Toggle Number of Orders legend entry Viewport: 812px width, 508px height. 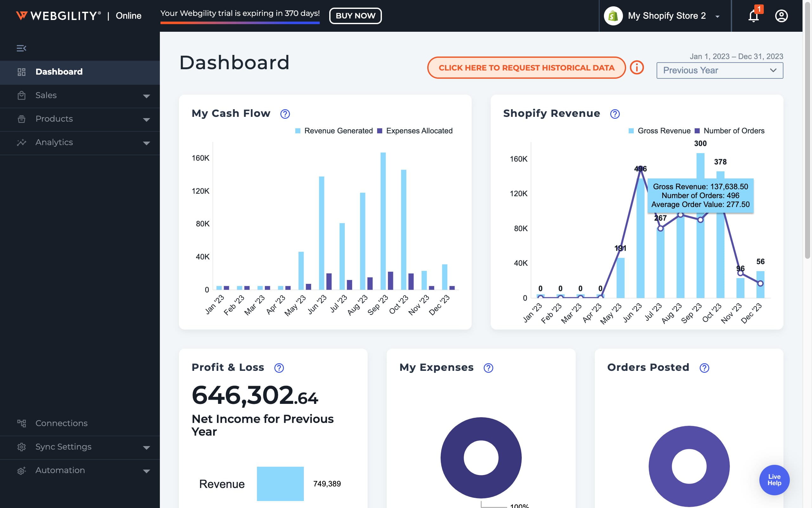pos(730,131)
